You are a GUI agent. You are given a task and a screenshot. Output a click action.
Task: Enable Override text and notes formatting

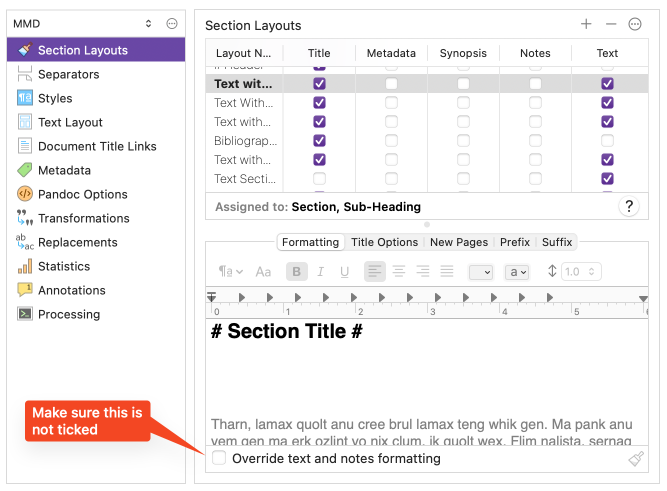219,458
